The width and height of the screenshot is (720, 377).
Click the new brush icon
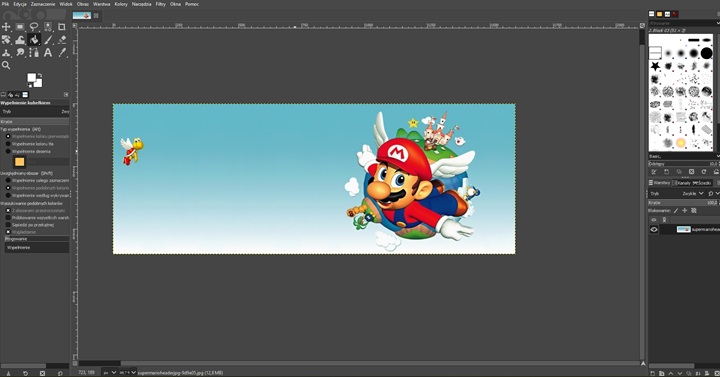[x=666, y=172]
